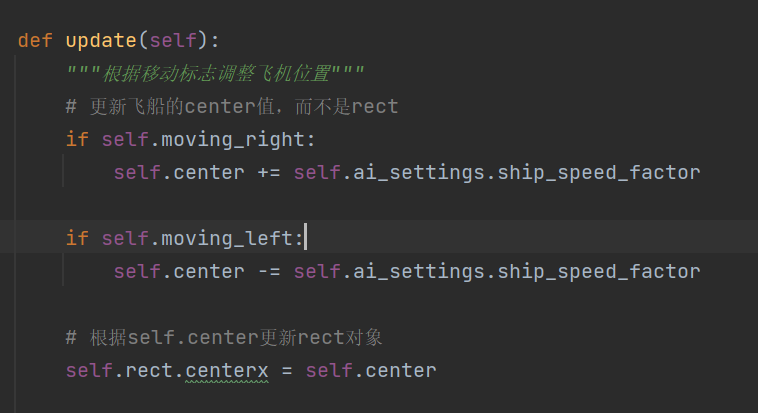Image resolution: width=758 pixels, height=413 pixels.
Task: Click the comment starting with self.center
Action: 224,338
